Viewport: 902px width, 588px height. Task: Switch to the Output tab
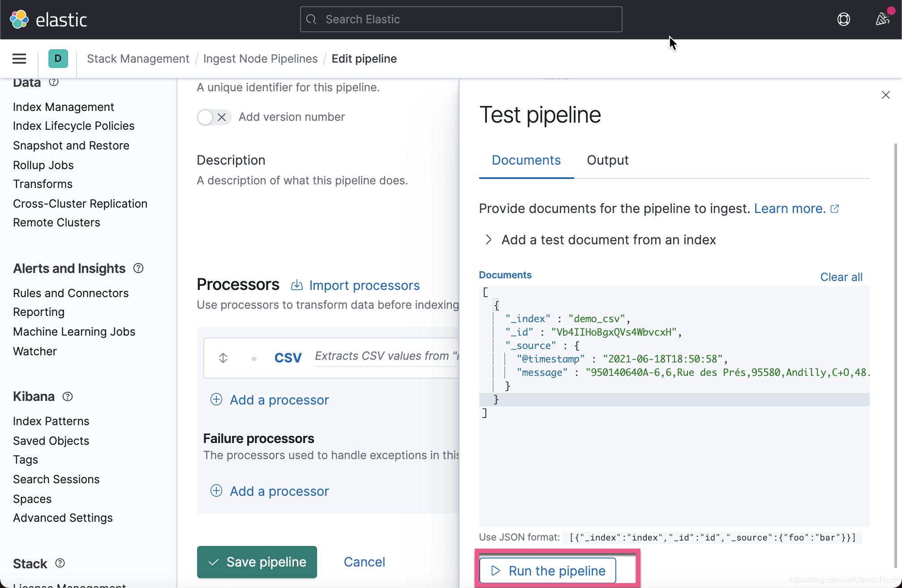pos(608,160)
